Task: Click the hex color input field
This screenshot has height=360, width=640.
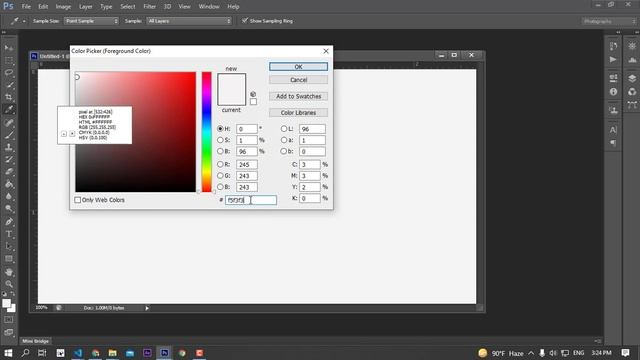Action: pyautogui.click(x=251, y=200)
